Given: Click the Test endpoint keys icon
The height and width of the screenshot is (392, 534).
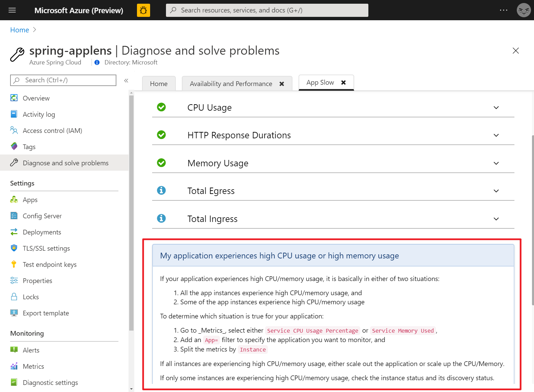Looking at the screenshot, I should [14, 264].
